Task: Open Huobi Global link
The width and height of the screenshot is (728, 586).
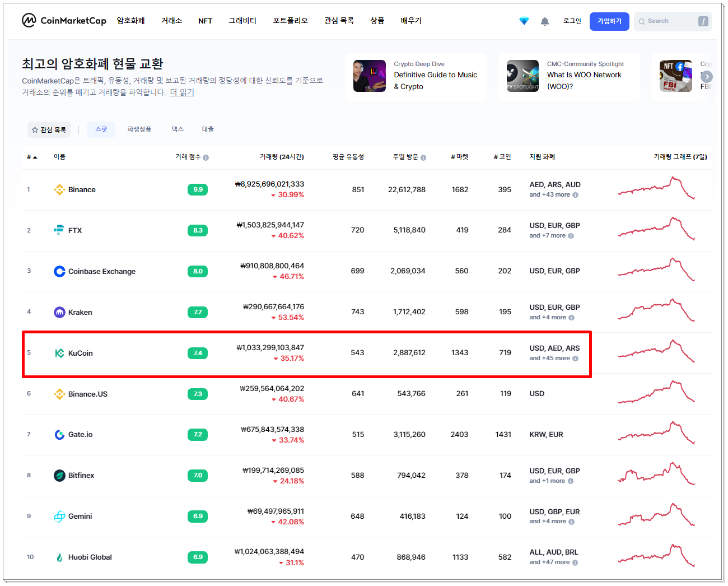Action: point(90,557)
